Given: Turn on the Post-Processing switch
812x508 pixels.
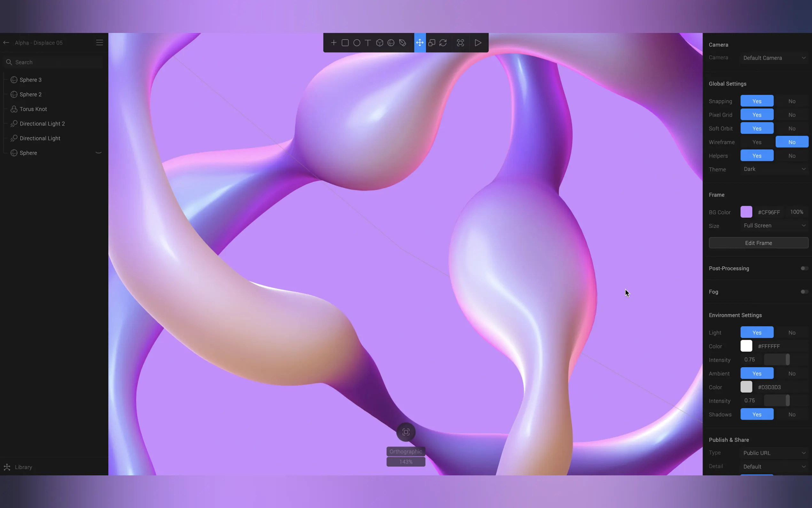Looking at the screenshot, I should (804, 268).
